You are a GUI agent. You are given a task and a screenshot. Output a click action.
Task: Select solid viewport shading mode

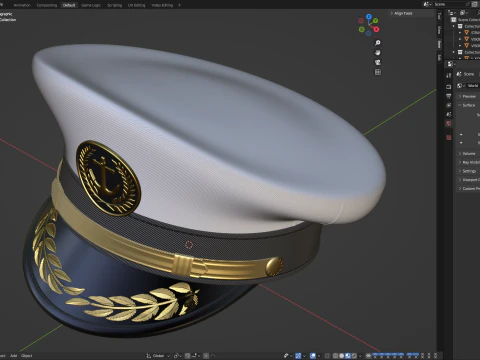pyautogui.click(x=342, y=356)
